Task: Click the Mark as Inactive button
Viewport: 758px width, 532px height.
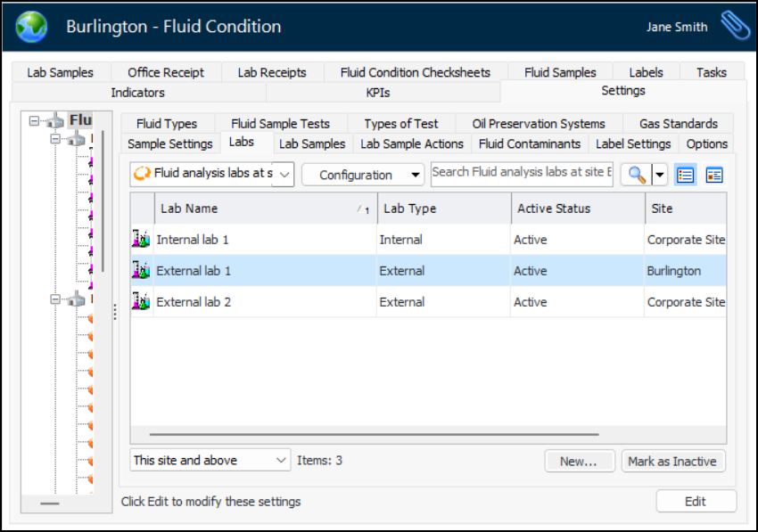Action: pyautogui.click(x=672, y=461)
